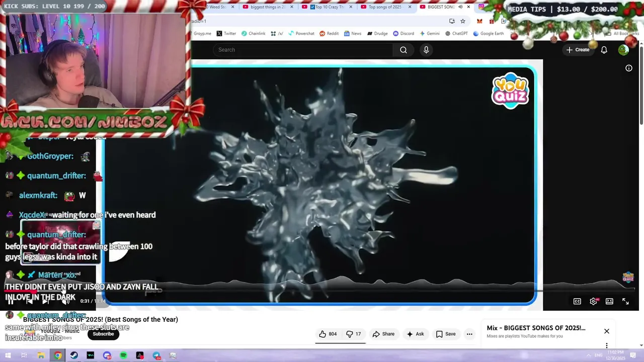The image size is (644, 362).
Task: Open the MetaMask fox extension
Action: [479, 21]
